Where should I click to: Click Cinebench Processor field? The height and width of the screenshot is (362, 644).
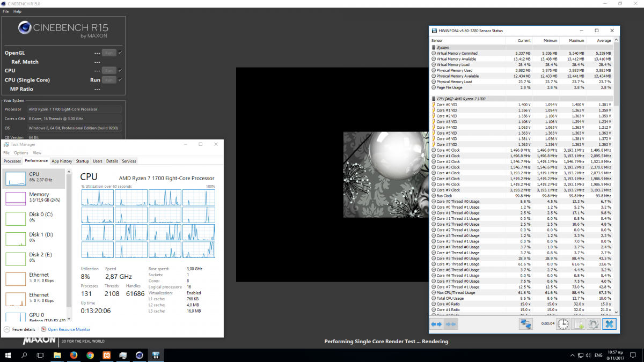pyautogui.click(x=75, y=109)
